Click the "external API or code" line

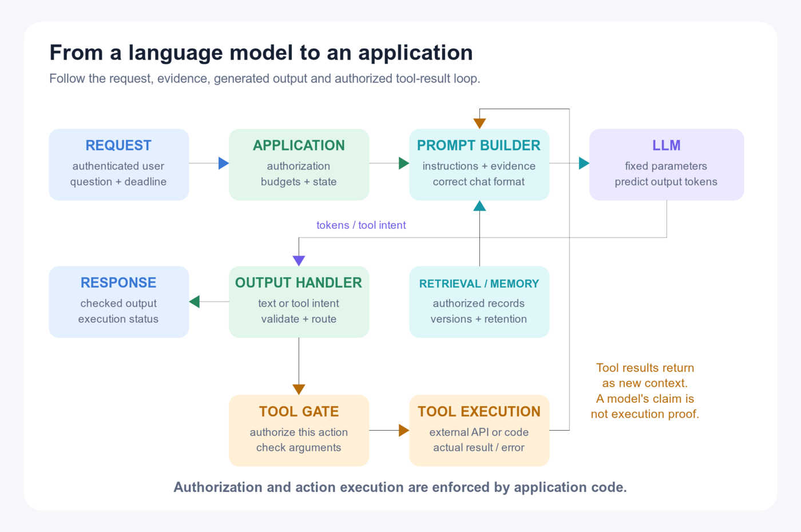[x=479, y=432]
